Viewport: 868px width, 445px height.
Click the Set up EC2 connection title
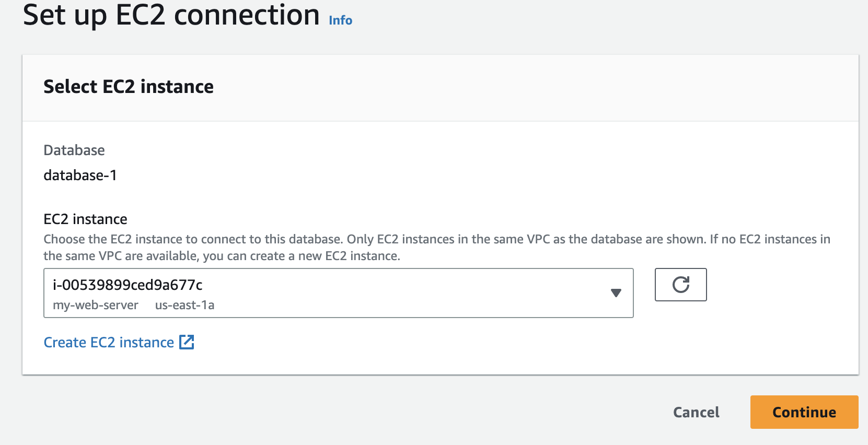click(171, 15)
